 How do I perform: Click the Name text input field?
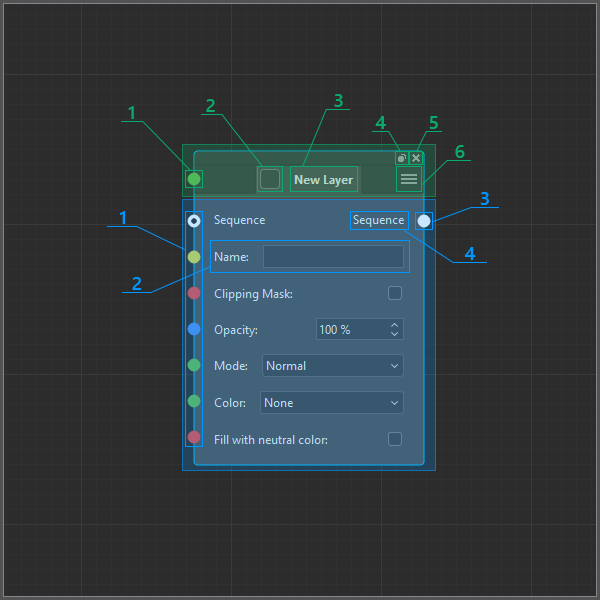click(x=333, y=257)
